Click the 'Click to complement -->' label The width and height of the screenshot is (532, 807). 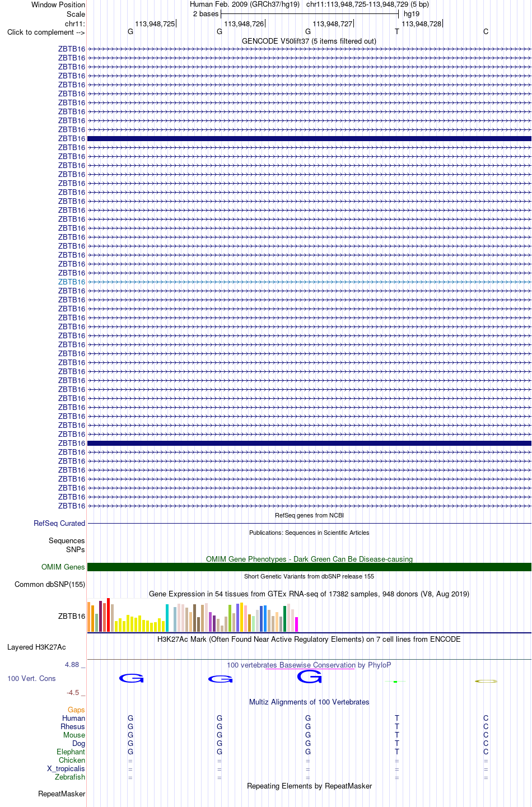point(46,32)
